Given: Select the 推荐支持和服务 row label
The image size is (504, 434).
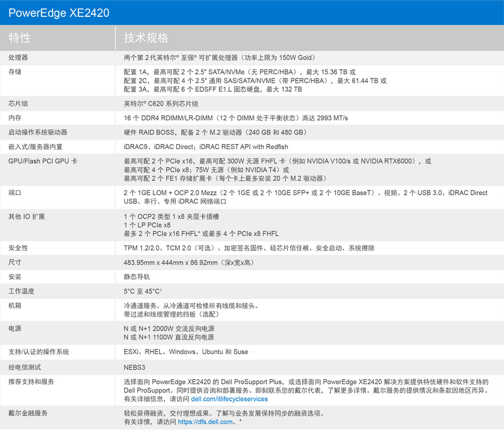Looking at the screenshot, I should click(x=31, y=381).
